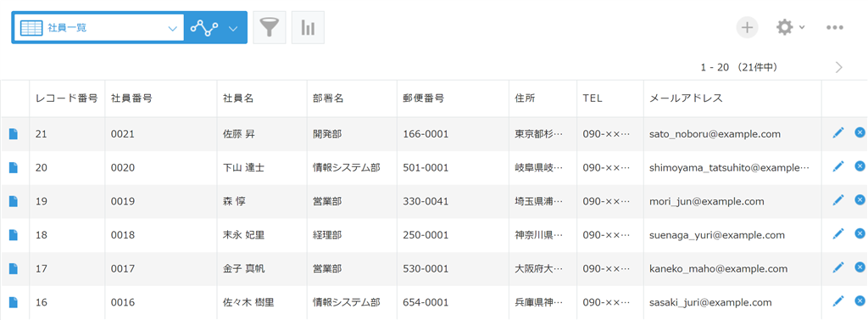The width and height of the screenshot is (868, 320).
Task: Expand the graph view dropdown arrow
Action: 234,28
